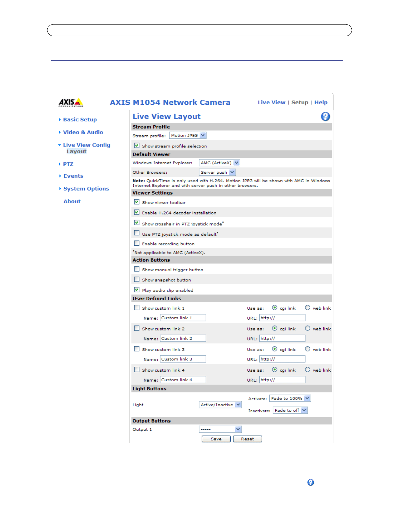This screenshot has width=400, height=532.
Task: Open Windows Internet Explorer viewer dropdown
Action: 219,163
